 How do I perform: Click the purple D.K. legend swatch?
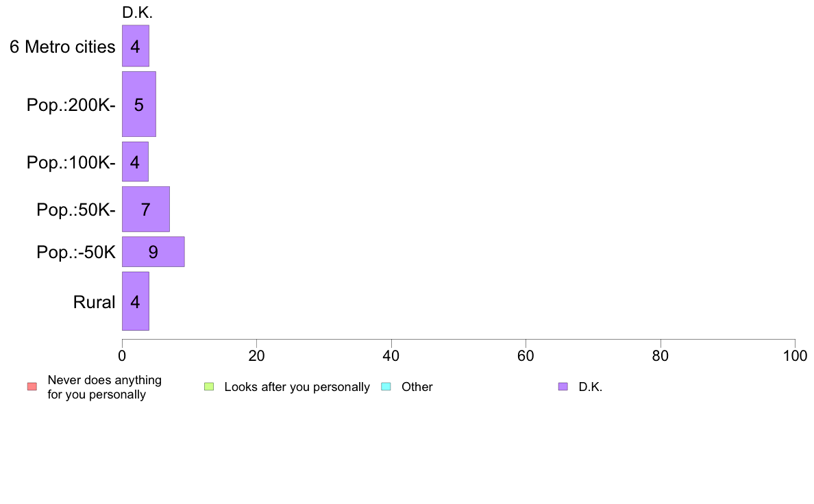click(563, 387)
